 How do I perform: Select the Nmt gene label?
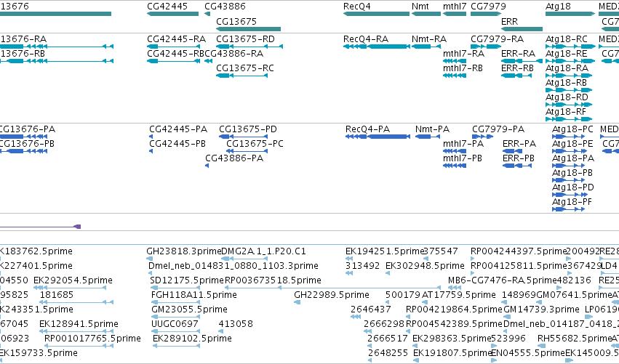click(x=420, y=7)
